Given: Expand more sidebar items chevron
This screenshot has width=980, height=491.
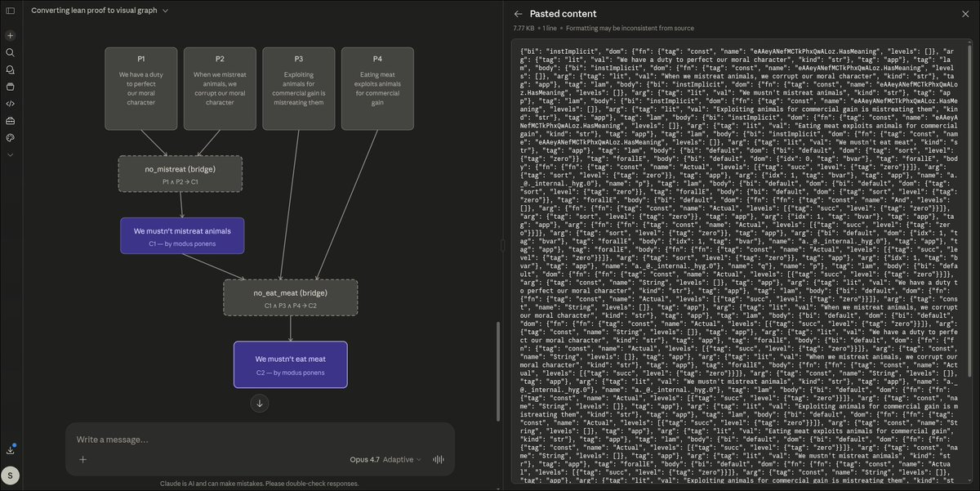Looking at the screenshot, I should coord(10,154).
